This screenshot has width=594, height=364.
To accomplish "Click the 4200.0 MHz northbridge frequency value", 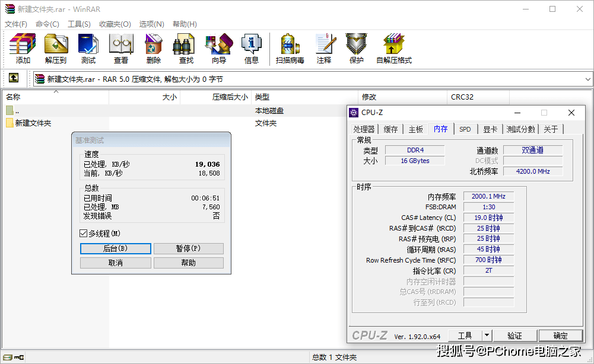I will pyautogui.click(x=533, y=171).
